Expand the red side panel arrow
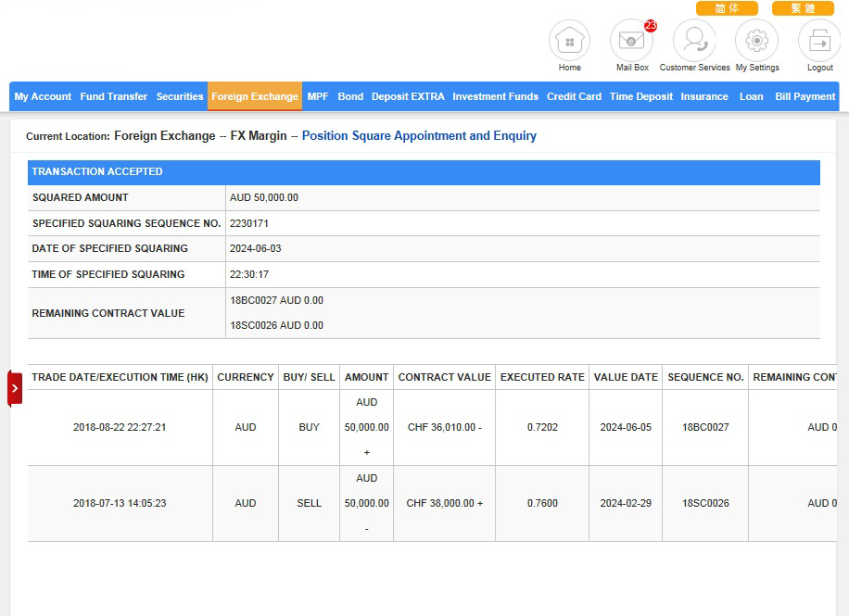Image resolution: width=849 pixels, height=616 pixels. (15, 388)
